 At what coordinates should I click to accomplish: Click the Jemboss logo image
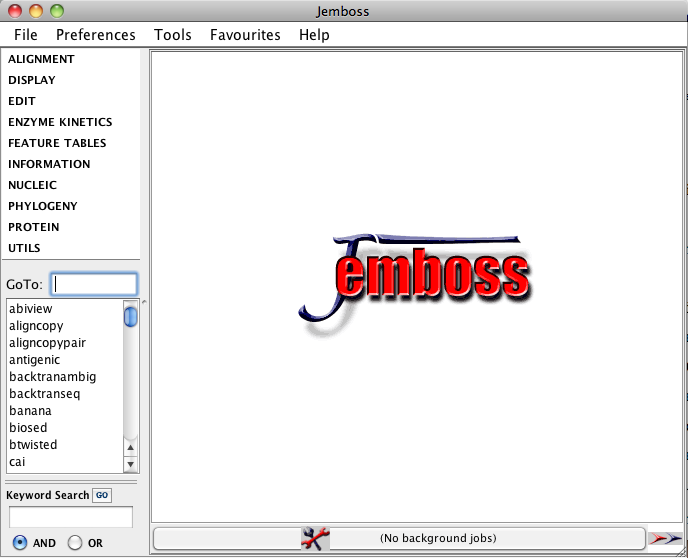(x=415, y=285)
